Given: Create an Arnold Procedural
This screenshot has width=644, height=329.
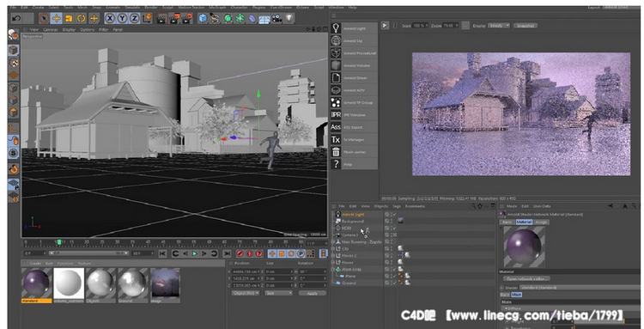Looking at the screenshot, I should pyautogui.click(x=354, y=53).
